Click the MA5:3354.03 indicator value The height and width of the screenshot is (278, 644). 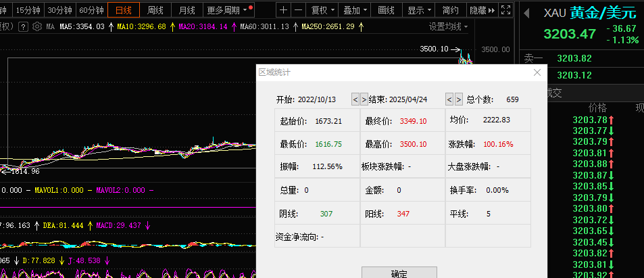click(x=82, y=27)
